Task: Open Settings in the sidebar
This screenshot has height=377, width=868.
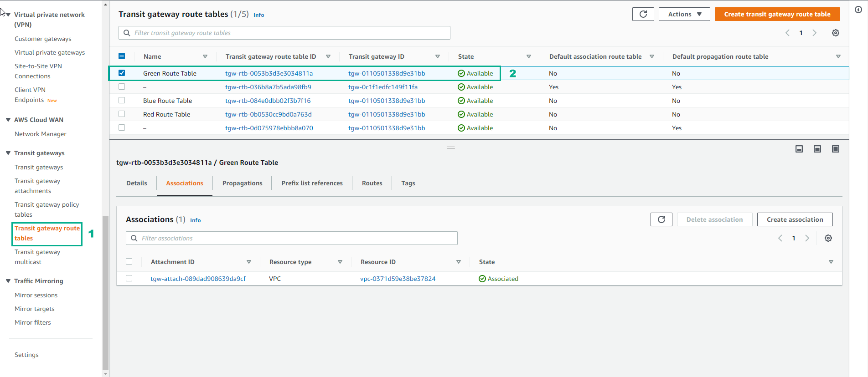Action: click(26, 355)
